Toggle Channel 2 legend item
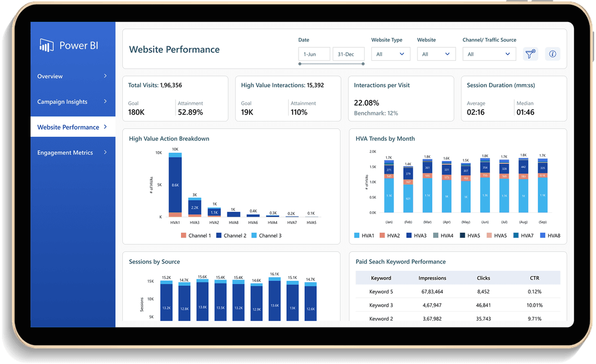Viewport: 596px width, 364px height. (x=231, y=235)
